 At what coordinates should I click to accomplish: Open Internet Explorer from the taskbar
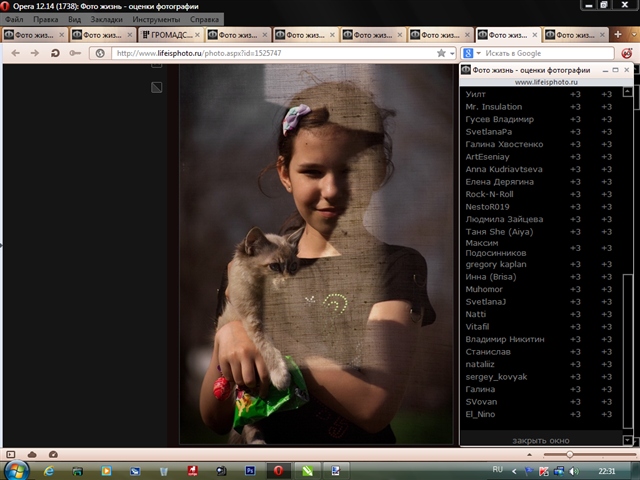coord(50,470)
